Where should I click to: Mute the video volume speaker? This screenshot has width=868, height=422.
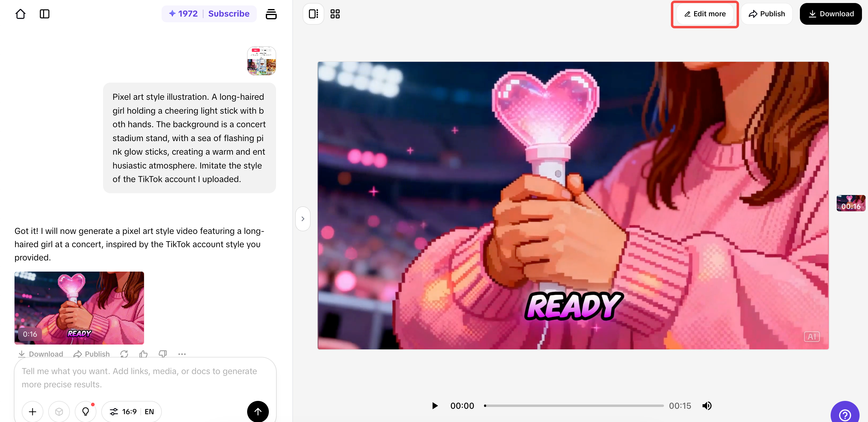(x=706, y=405)
